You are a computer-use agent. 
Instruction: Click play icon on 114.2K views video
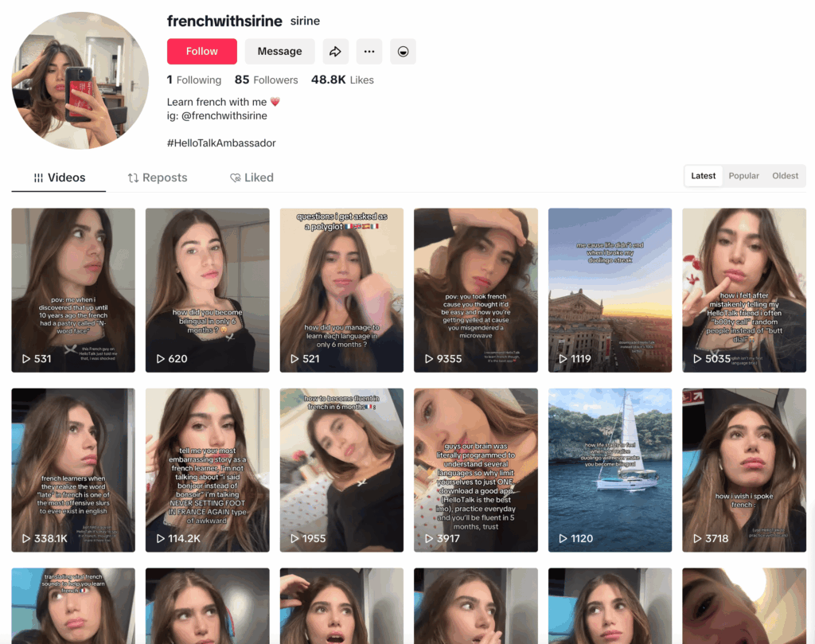[x=161, y=539]
